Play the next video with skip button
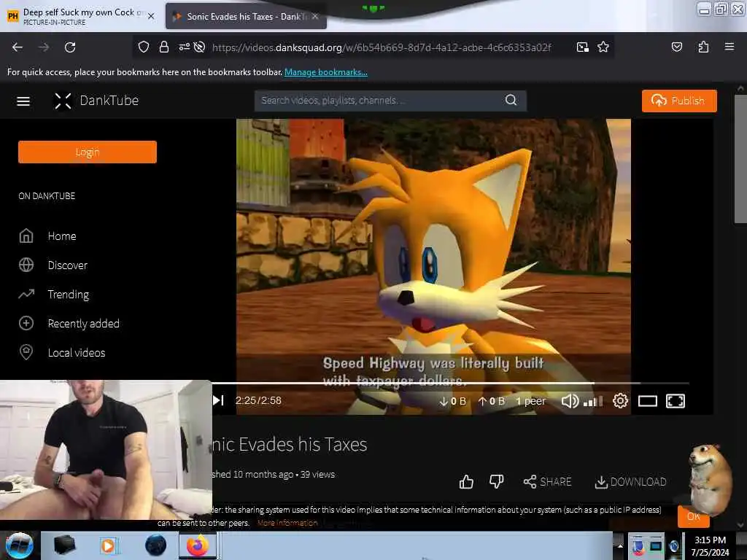 (218, 400)
